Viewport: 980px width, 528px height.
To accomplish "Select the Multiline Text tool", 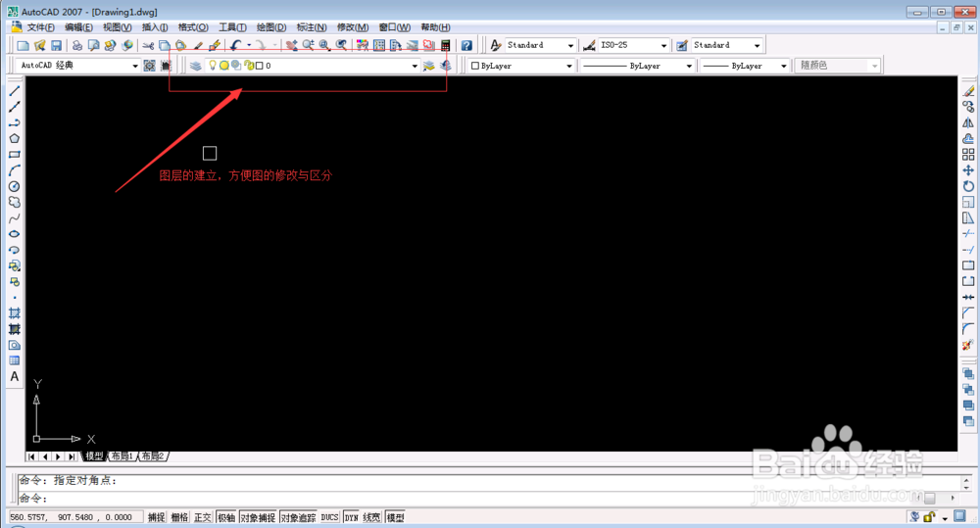I will coord(15,377).
